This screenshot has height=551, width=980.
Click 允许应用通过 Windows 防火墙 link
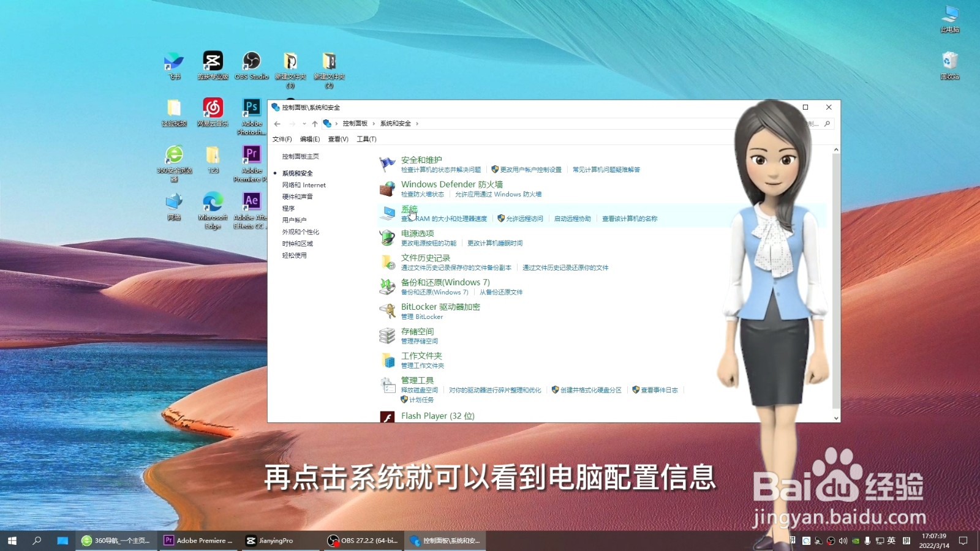(498, 194)
